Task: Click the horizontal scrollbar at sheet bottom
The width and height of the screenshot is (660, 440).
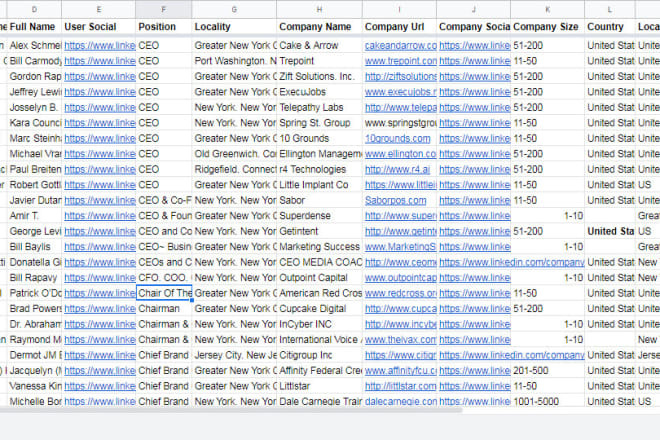Action: pos(232,410)
